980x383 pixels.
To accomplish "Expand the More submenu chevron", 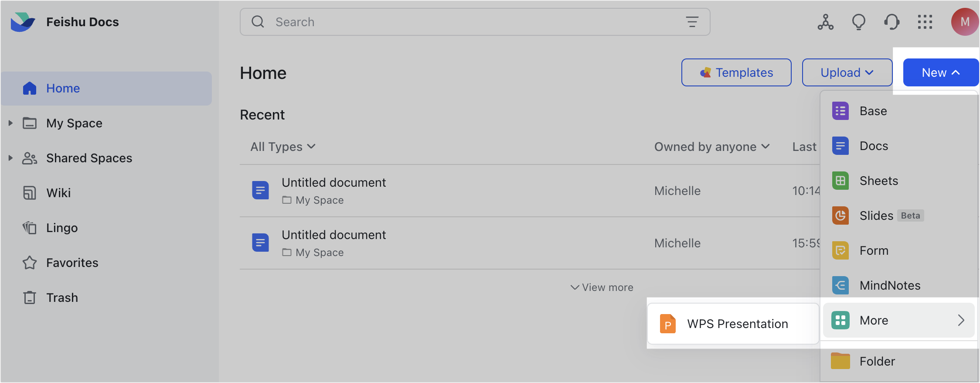I will click(961, 320).
